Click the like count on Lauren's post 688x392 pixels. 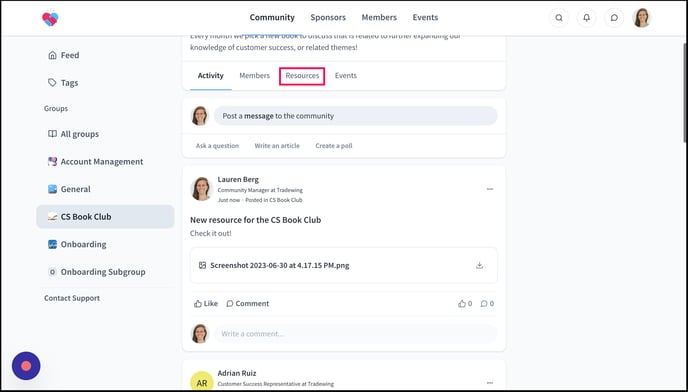(465, 303)
